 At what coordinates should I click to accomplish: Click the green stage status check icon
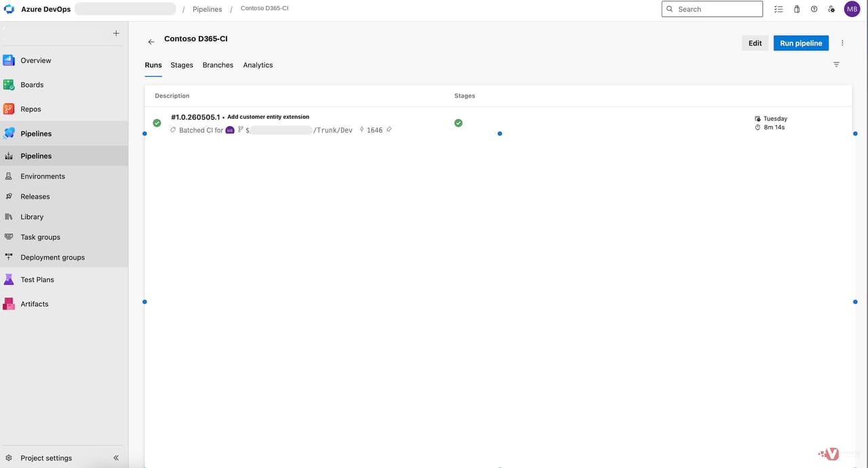(458, 123)
